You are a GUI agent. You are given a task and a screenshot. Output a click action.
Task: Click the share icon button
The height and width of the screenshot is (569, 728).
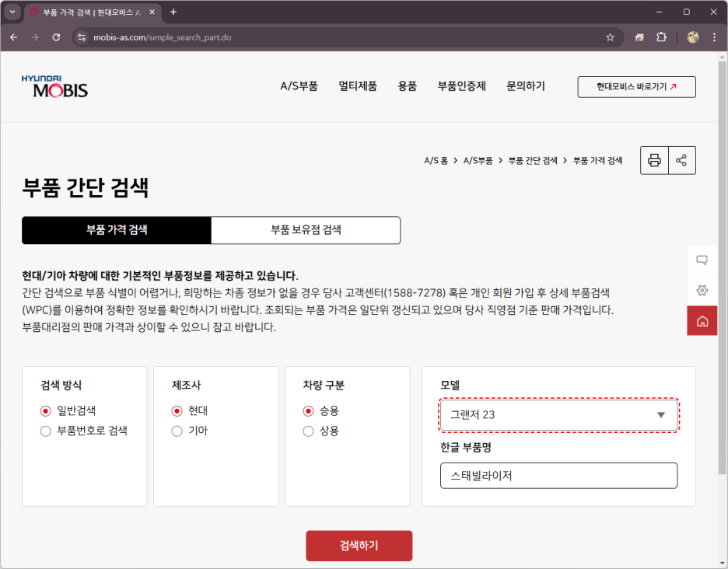coord(681,160)
